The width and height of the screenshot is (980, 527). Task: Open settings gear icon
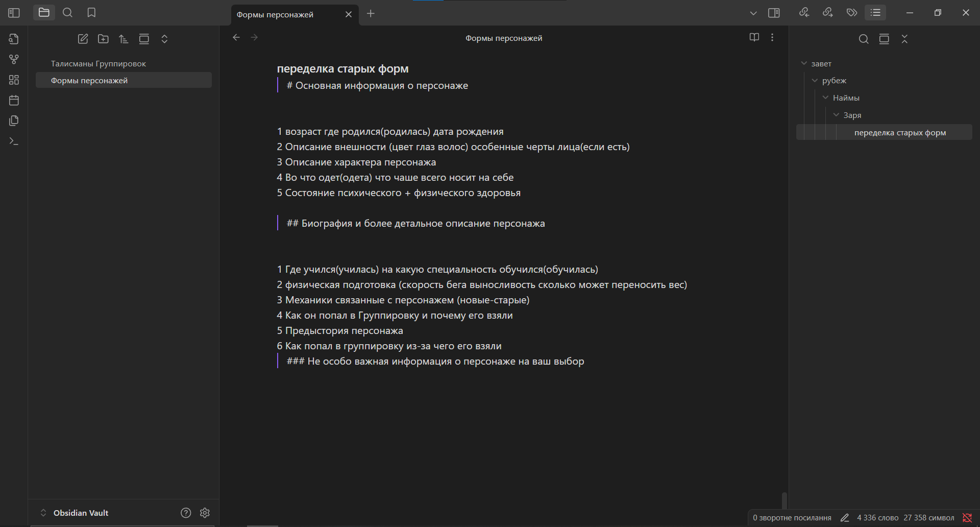click(205, 513)
